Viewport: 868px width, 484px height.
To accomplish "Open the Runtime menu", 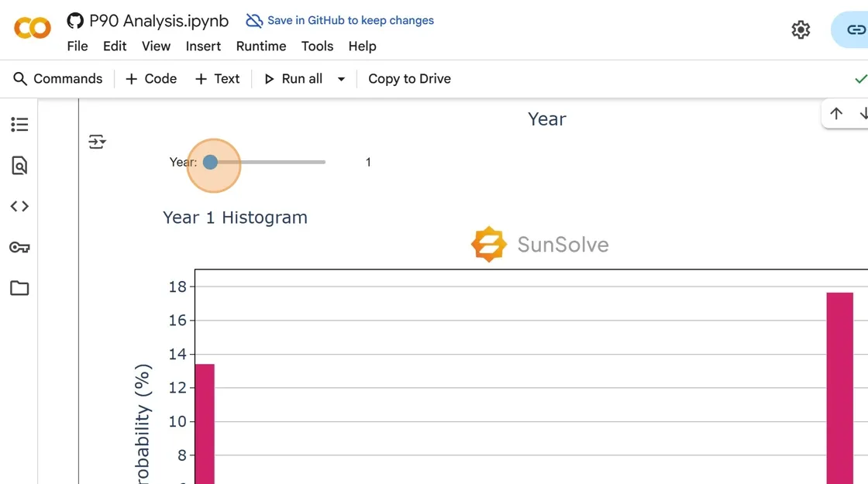I will [x=261, y=46].
